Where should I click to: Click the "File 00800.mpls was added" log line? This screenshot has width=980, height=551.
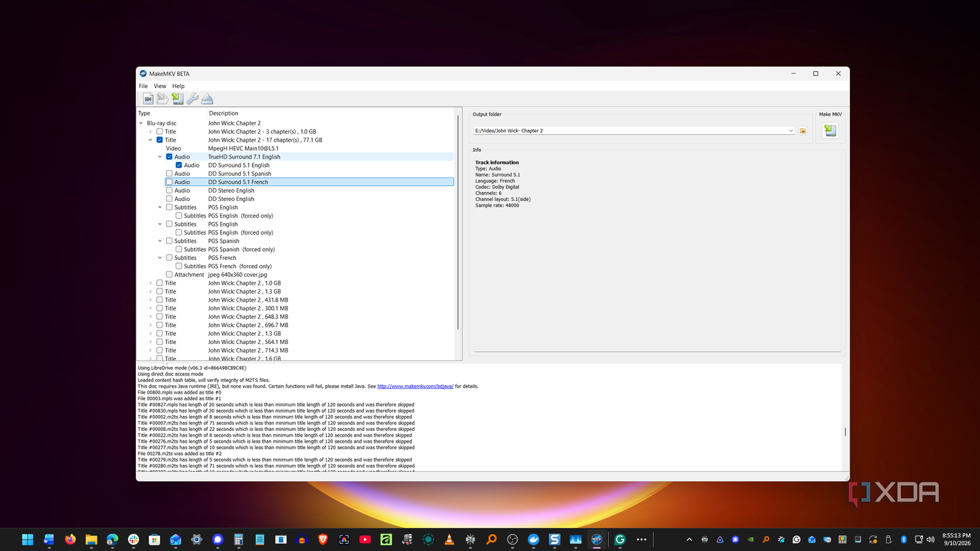pyautogui.click(x=180, y=392)
